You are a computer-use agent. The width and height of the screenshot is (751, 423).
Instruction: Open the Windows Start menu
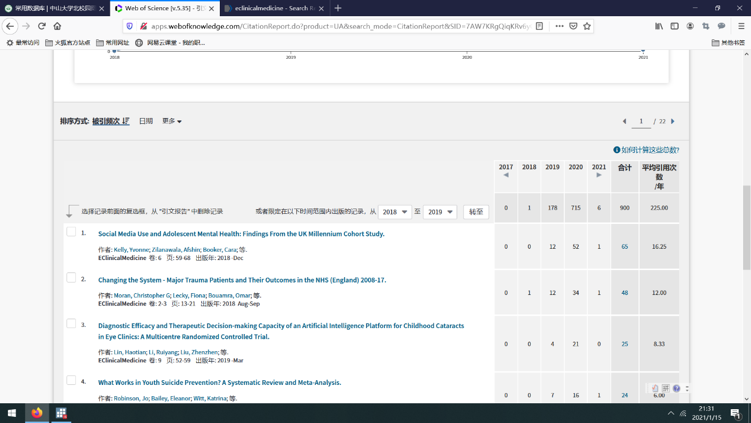(12, 412)
